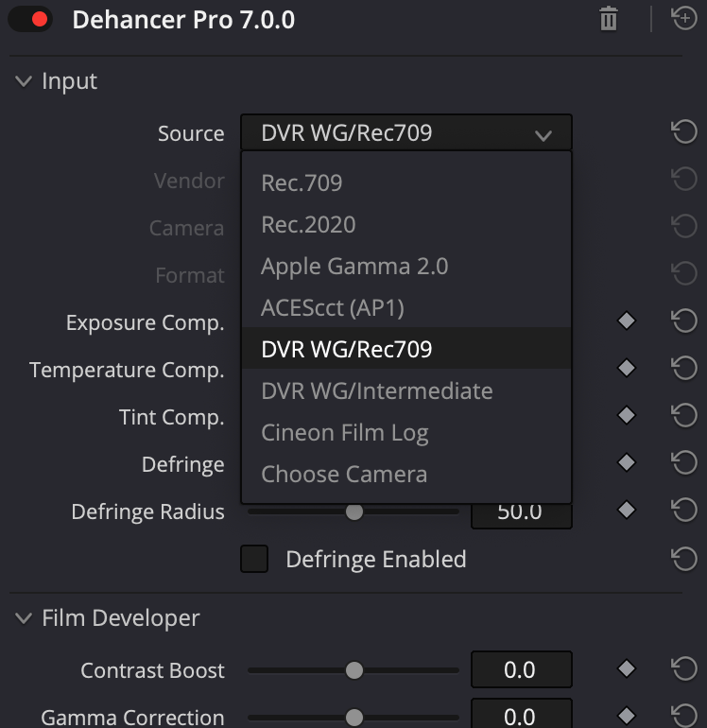Select Rec.2020 from the Source list
This screenshot has width=707, height=728.
pyautogui.click(x=406, y=224)
